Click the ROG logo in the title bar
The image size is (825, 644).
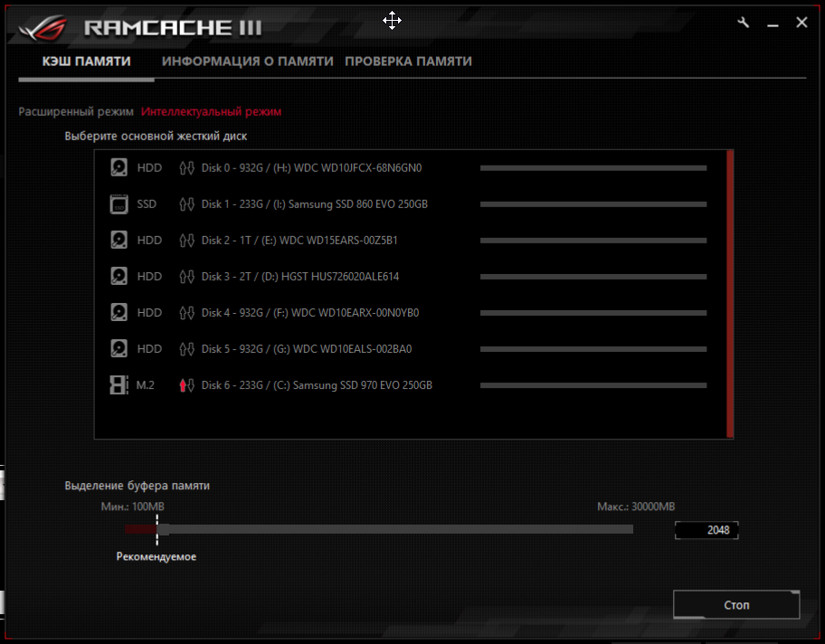[43, 27]
